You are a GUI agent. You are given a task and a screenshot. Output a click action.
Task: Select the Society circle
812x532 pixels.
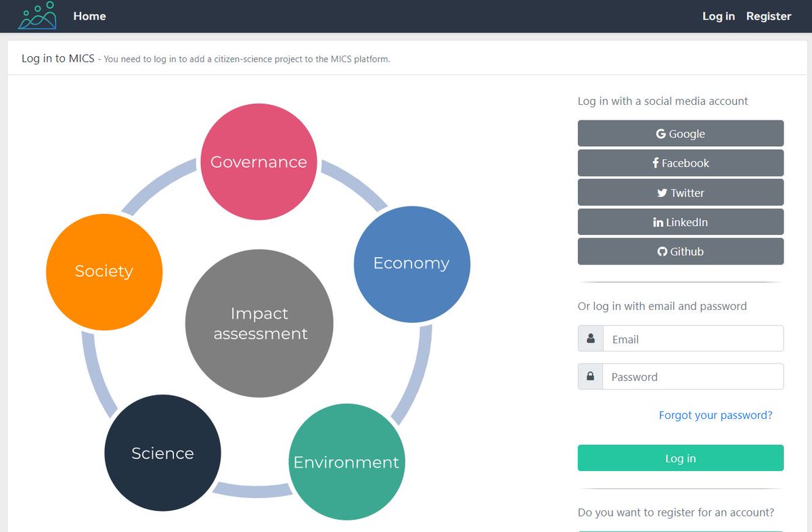pos(104,271)
